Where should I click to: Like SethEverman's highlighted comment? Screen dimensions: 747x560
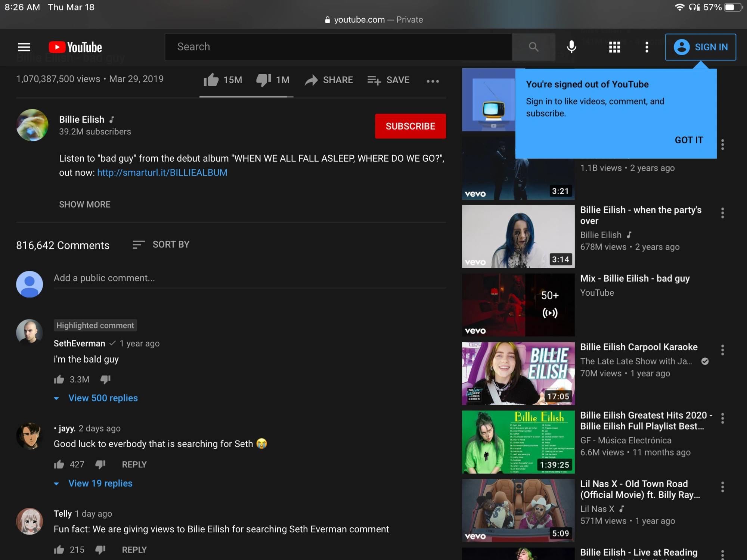[x=59, y=380]
